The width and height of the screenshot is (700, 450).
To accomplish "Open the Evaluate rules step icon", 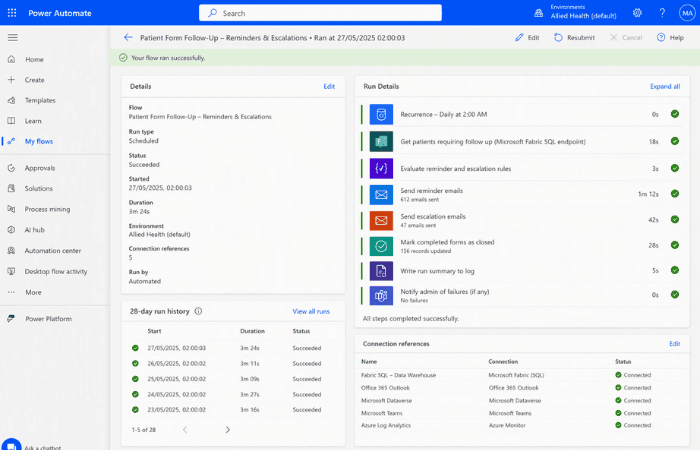I will click(x=381, y=168).
